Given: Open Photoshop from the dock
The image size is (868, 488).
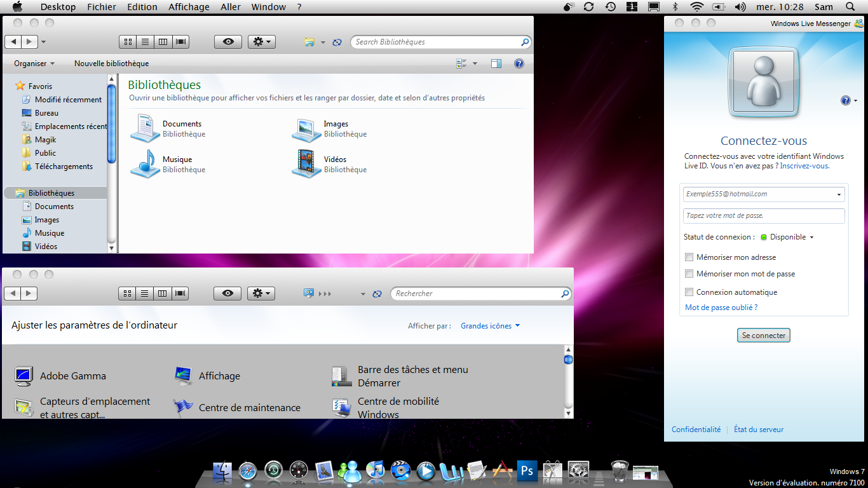Looking at the screenshot, I should pyautogui.click(x=527, y=471).
